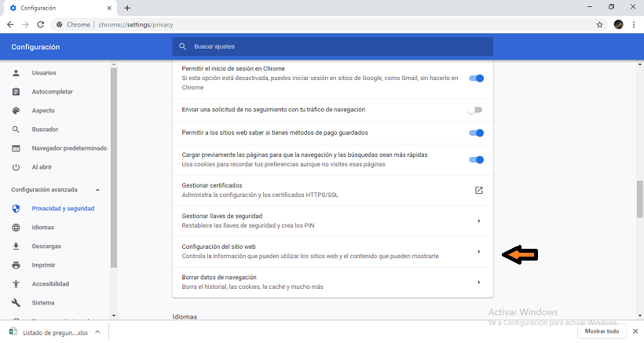Click the bookmark star icon

click(x=600, y=24)
